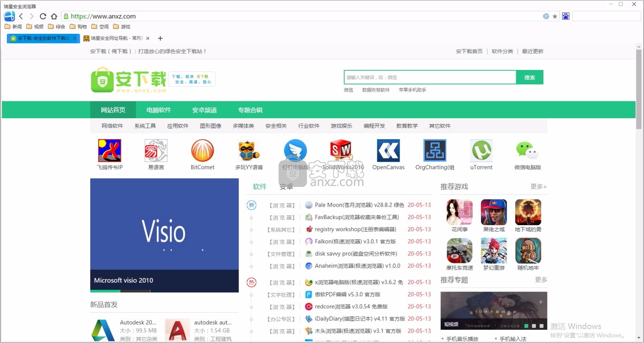Select the 安卓频道 navigation menu
The width and height of the screenshot is (644, 343).
204,110
